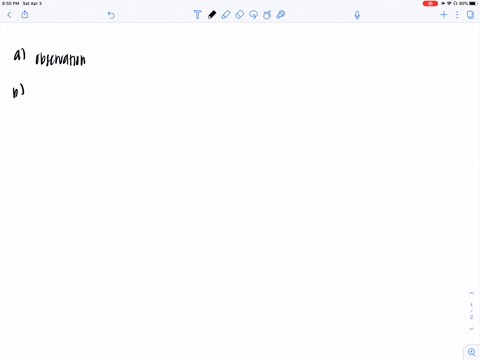This screenshot has height=360, width=480.
Task: Select the Text tool
Action: [x=197, y=15]
